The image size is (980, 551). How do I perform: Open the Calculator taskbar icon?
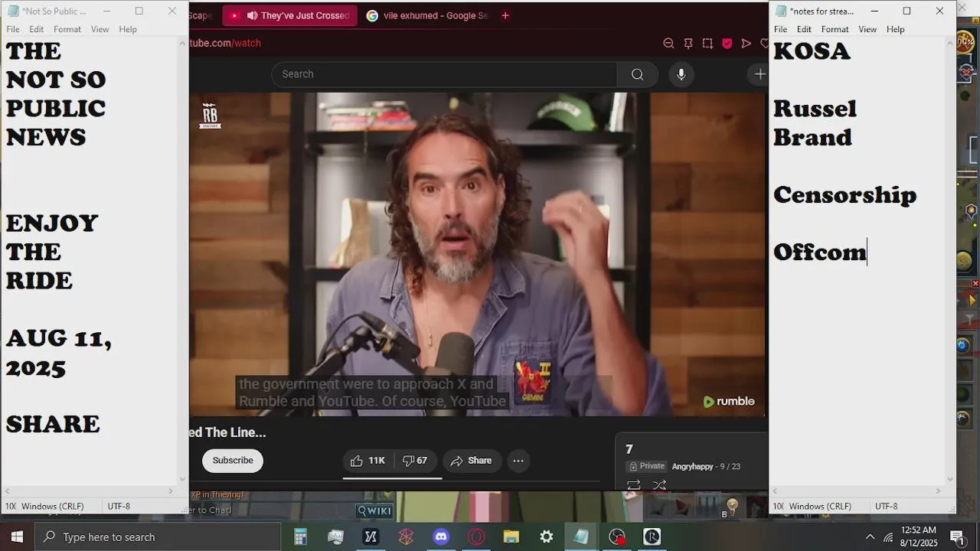(x=300, y=536)
